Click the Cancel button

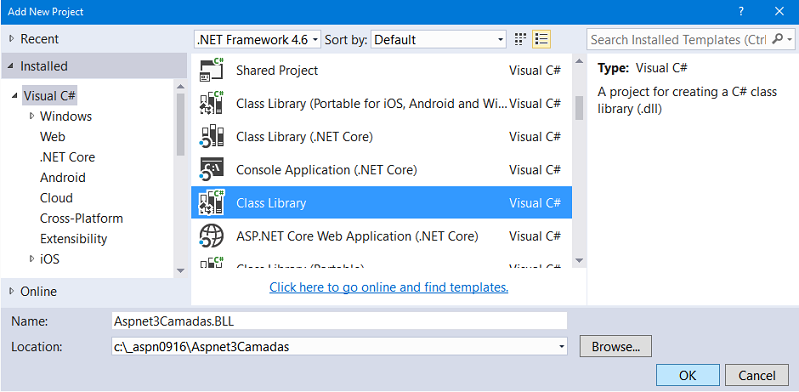click(x=757, y=375)
